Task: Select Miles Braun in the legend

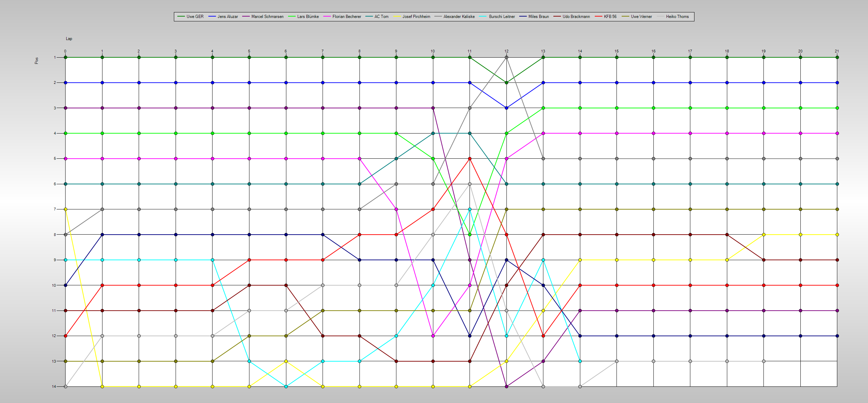Action: tap(535, 17)
